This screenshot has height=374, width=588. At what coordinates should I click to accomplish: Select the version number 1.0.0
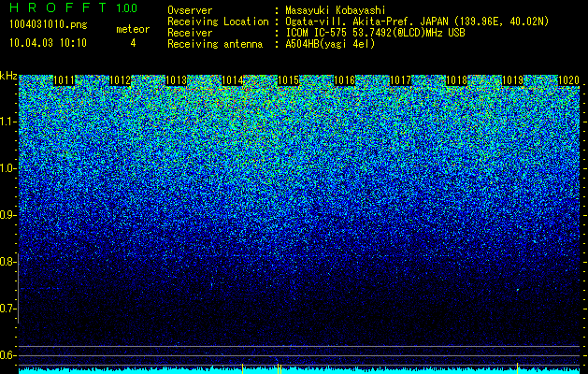[x=127, y=7]
